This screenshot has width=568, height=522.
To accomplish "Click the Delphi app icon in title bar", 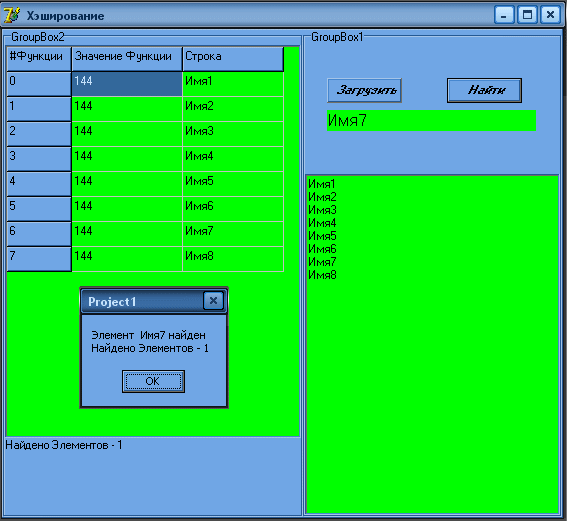I will click(x=12, y=16).
